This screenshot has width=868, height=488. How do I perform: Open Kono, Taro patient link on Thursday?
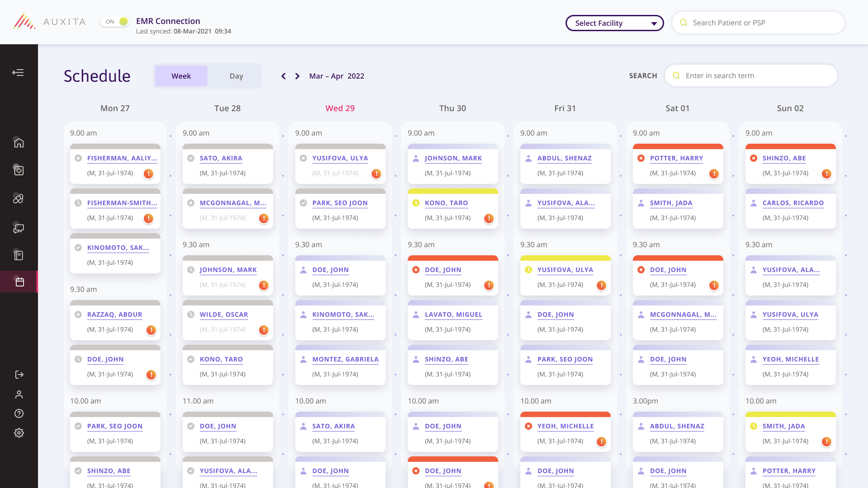pyautogui.click(x=446, y=203)
